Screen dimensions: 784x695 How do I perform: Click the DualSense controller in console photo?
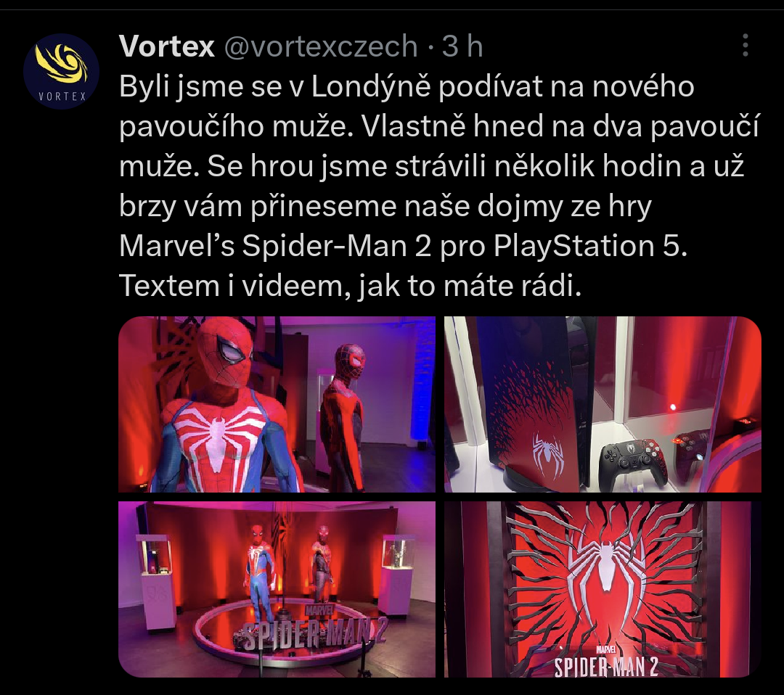point(634,464)
